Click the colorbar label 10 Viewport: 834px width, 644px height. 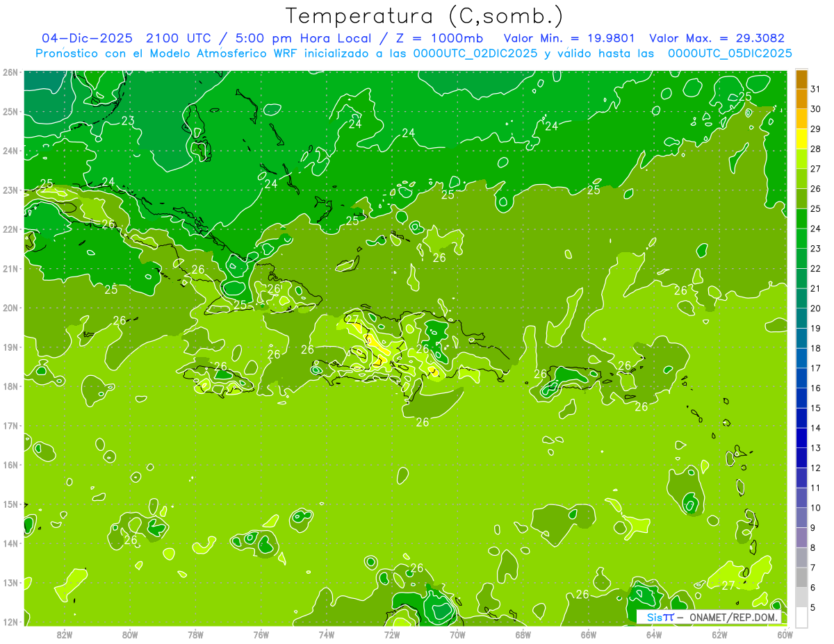[x=815, y=508]
